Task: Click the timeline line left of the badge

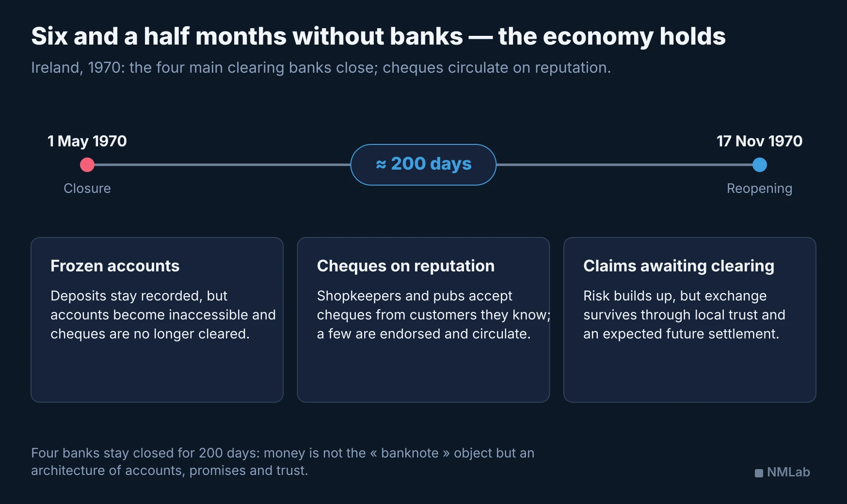Action: click(x=223, y=165)
